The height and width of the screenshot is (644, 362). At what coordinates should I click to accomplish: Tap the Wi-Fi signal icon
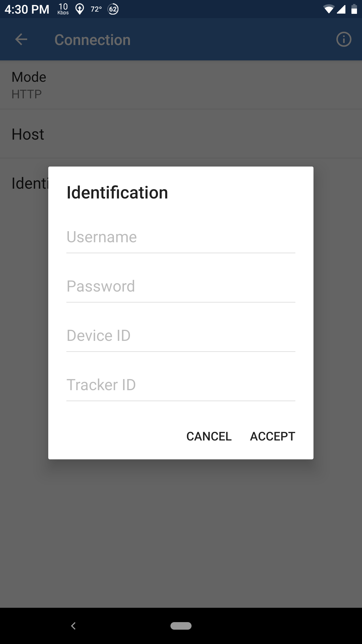[329, 9]
